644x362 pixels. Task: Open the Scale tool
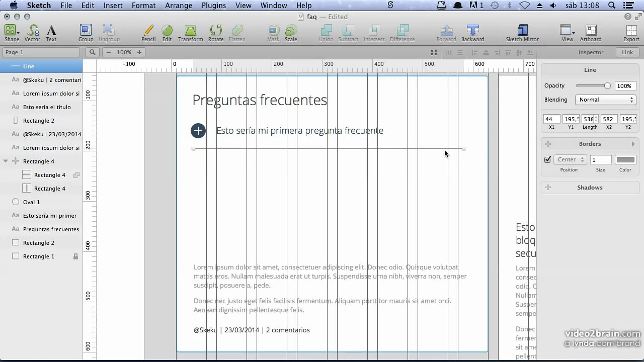pyautogui.click(x=291, y=33)
